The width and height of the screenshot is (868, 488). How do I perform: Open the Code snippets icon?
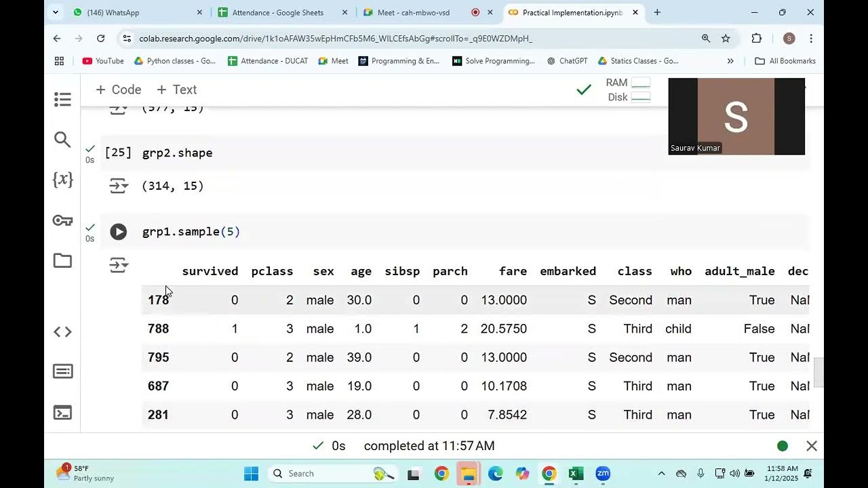coord(62,331)
